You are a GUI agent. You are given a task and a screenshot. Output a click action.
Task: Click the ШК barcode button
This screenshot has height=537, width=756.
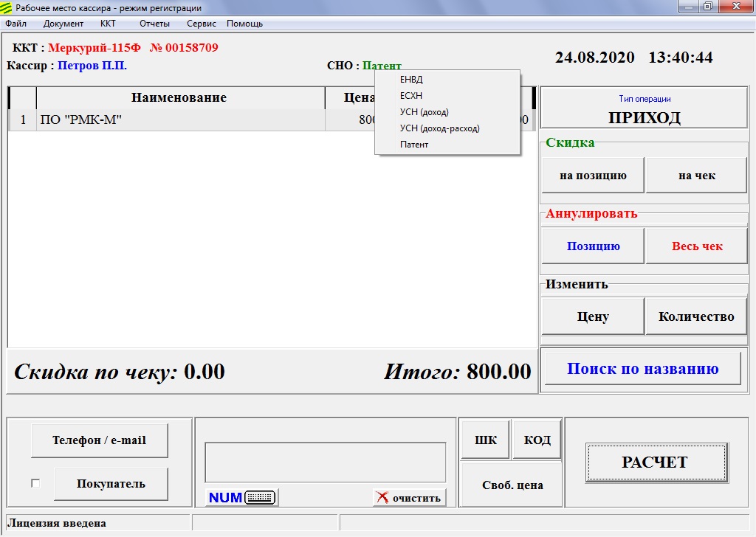point(485,440)
